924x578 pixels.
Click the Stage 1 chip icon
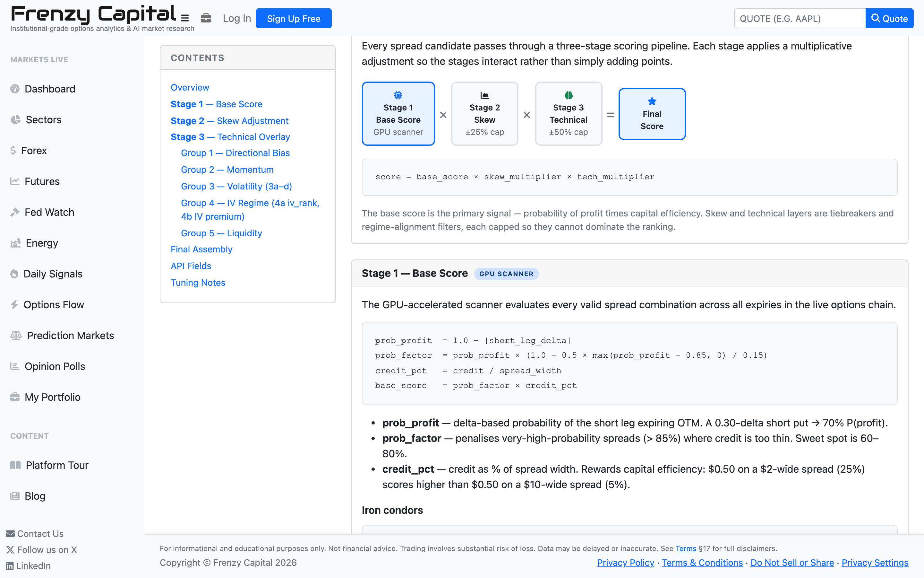pos(398,95)
